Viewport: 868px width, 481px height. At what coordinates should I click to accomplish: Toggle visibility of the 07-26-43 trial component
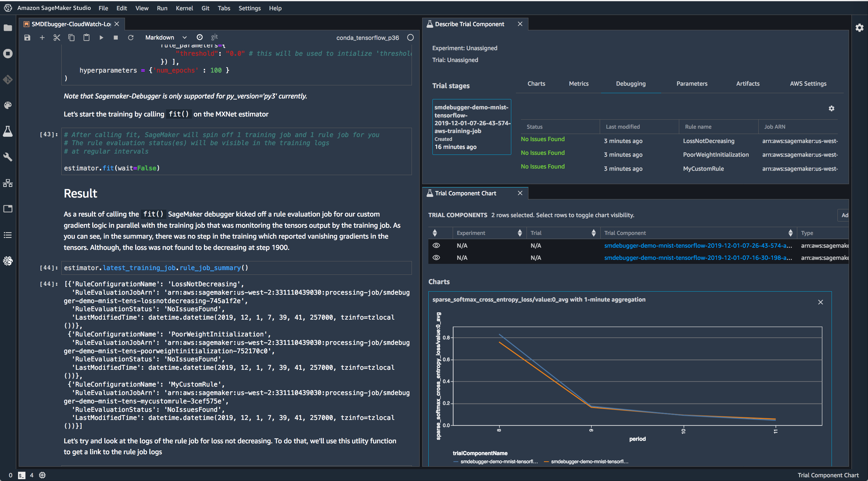[436, 245]
